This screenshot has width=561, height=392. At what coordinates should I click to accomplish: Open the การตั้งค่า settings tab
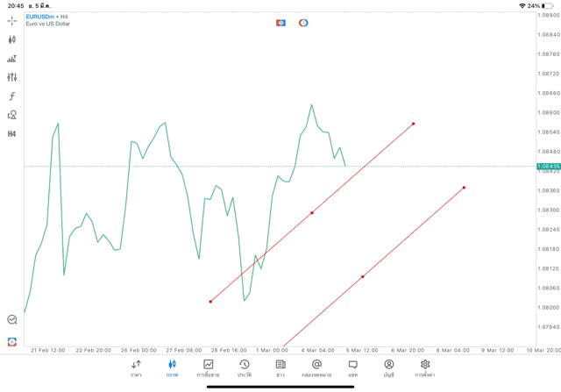425,368
